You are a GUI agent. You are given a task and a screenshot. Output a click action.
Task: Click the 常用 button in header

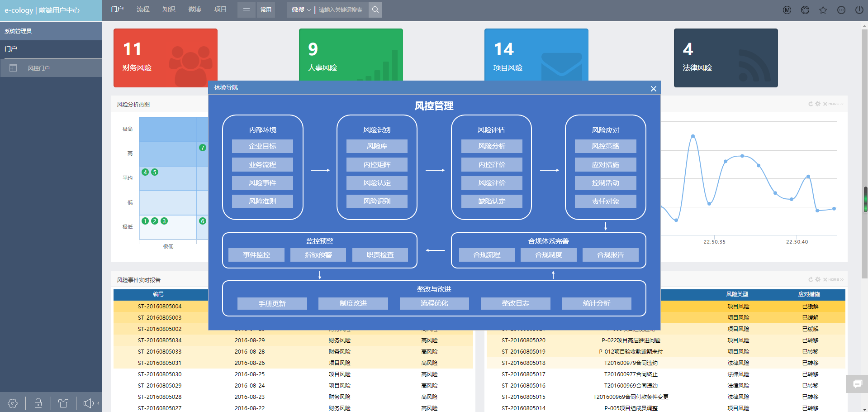266,10
